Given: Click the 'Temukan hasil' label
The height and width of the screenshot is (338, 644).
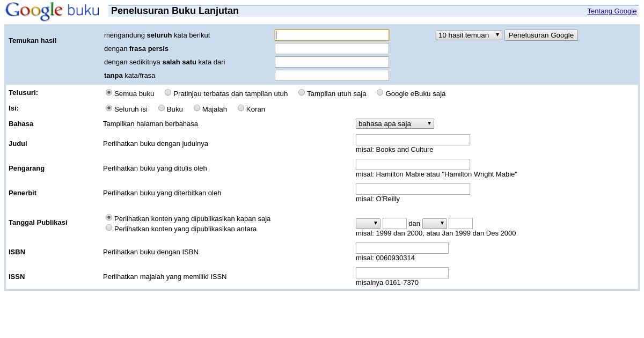Looking at the screenshot, I should tap(32, 41).
